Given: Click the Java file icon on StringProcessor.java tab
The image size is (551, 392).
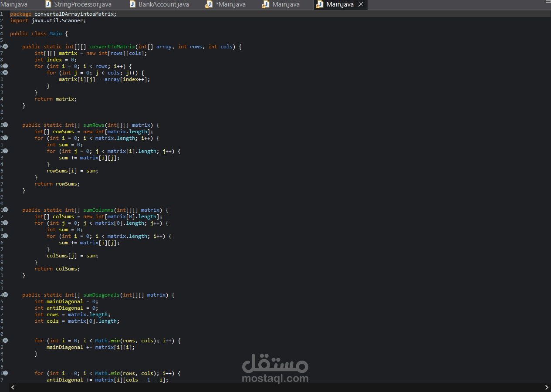Looking at the screenshot, I should coord(48,4).
